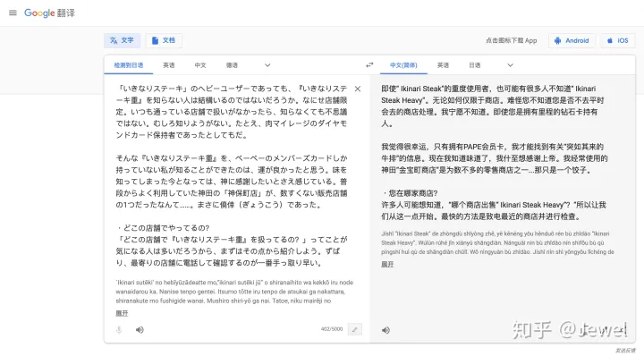Click the translated Chinese text output
The width and height of the screenshot is (644, 356).
point(494,152)
